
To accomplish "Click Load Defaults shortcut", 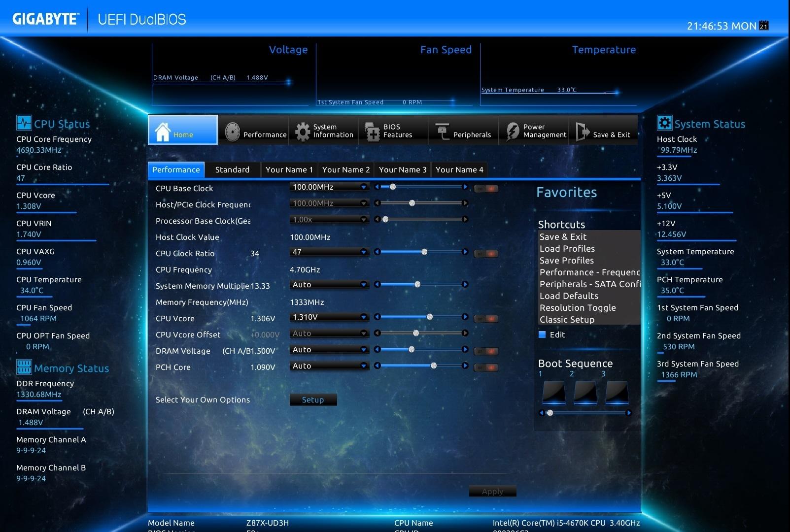I will coord(569,296).
